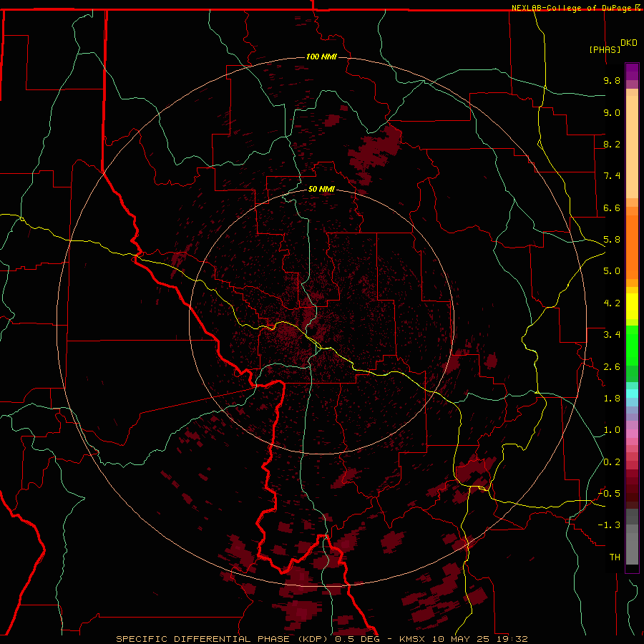Click the -0.5 scale value
Screen dimensions: 644x644
pyautogui.click(x=609, y=494)
